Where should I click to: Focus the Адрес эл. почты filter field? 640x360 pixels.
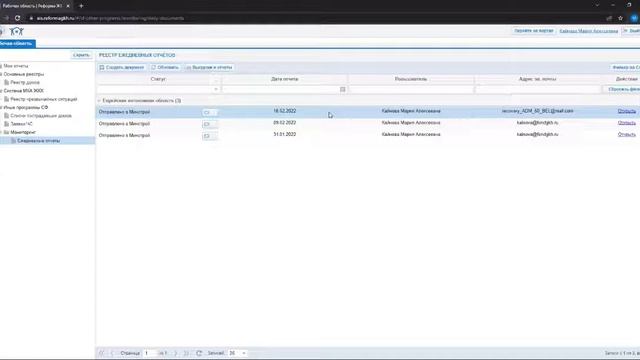[538, 89]
